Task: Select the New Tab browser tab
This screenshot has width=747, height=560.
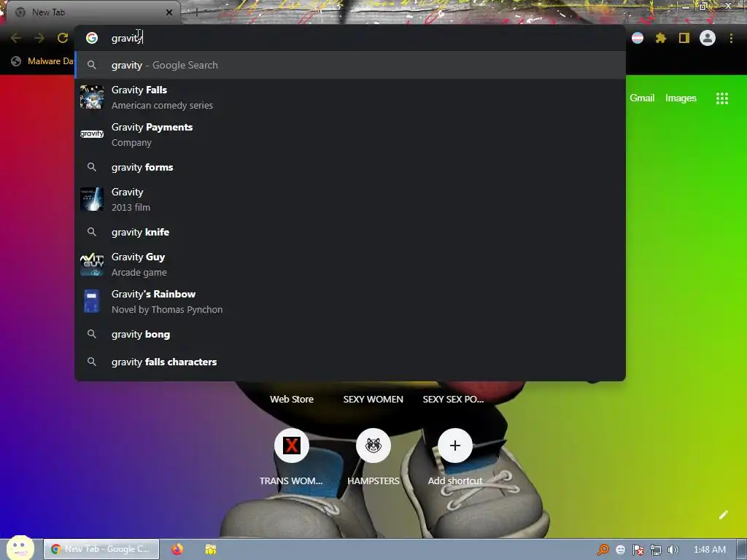Action: [x=93, y=12]
